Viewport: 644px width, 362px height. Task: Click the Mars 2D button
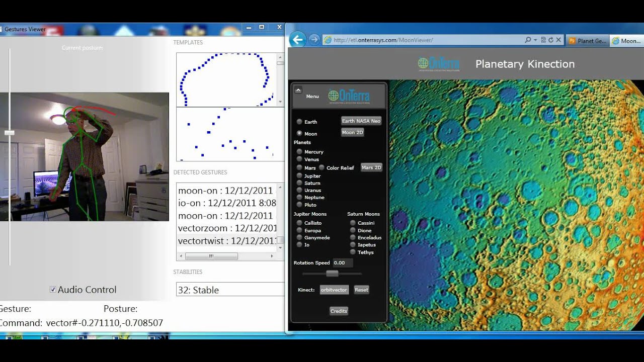(371, 167)
